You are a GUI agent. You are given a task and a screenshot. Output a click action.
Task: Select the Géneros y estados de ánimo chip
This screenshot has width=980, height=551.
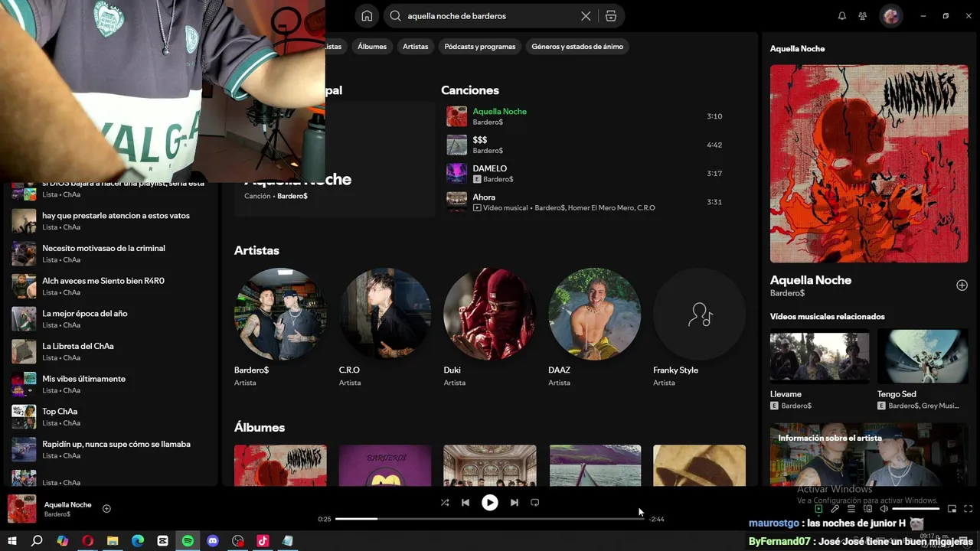click(577, 47)
